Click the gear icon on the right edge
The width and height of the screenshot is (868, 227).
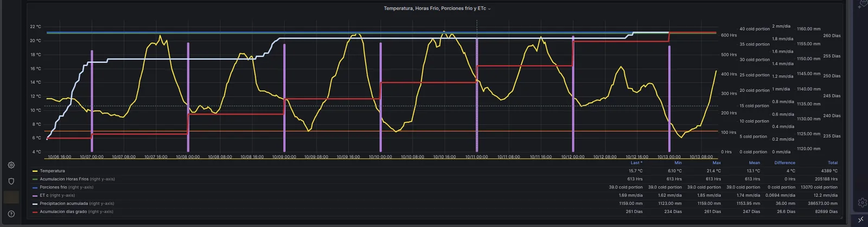click(862, 202)
